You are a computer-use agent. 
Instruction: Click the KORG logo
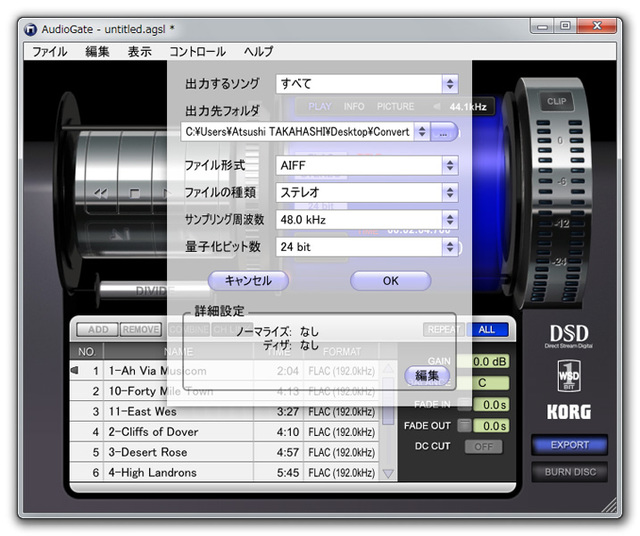(568, 411)
